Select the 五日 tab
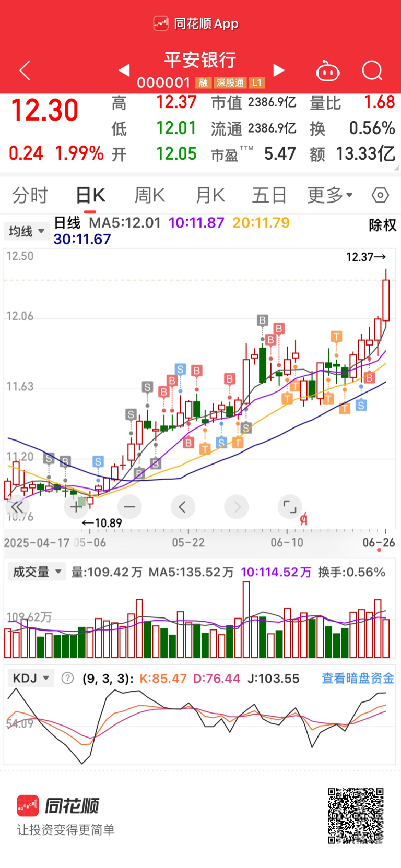This screenshot has width=401, height=868. click(x=269, y=196)
